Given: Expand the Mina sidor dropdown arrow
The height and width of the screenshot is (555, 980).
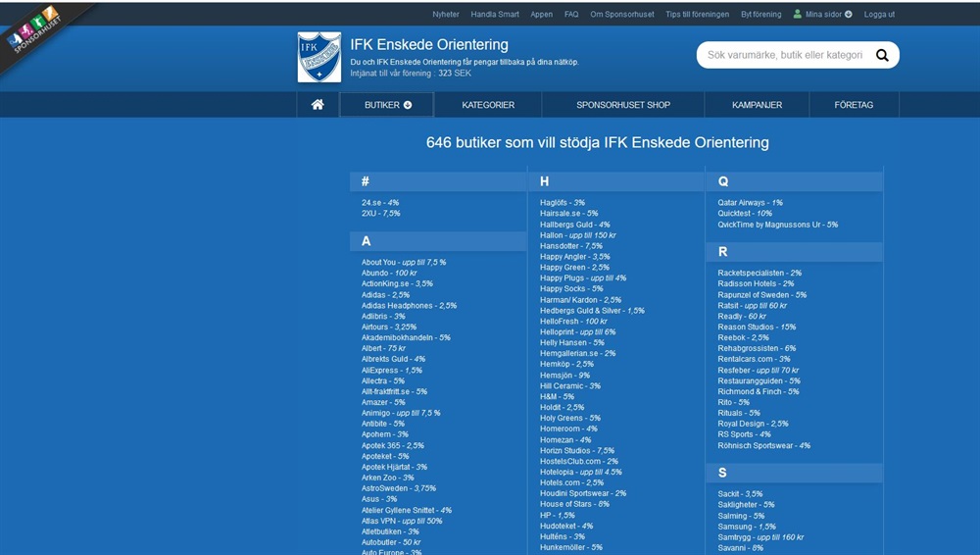Looking at the screenshot, I should 848,15.
